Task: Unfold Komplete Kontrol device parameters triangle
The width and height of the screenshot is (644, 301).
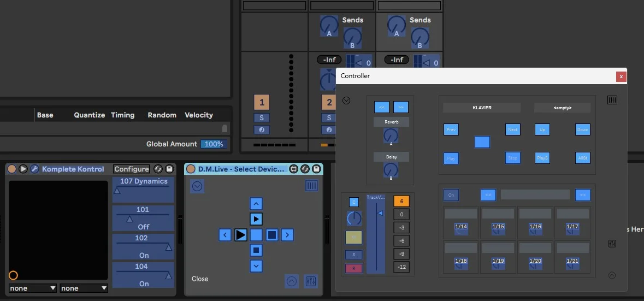Action: point(23,169)
